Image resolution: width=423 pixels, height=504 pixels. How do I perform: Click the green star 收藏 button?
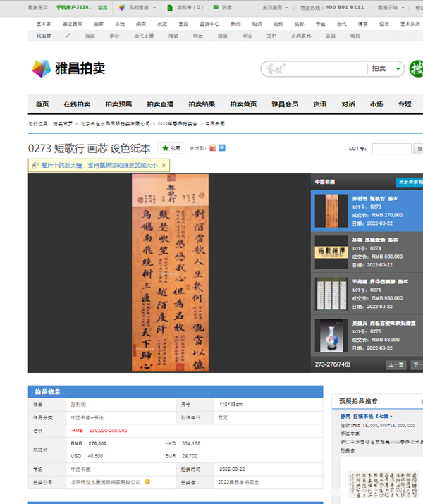point(171,148)
